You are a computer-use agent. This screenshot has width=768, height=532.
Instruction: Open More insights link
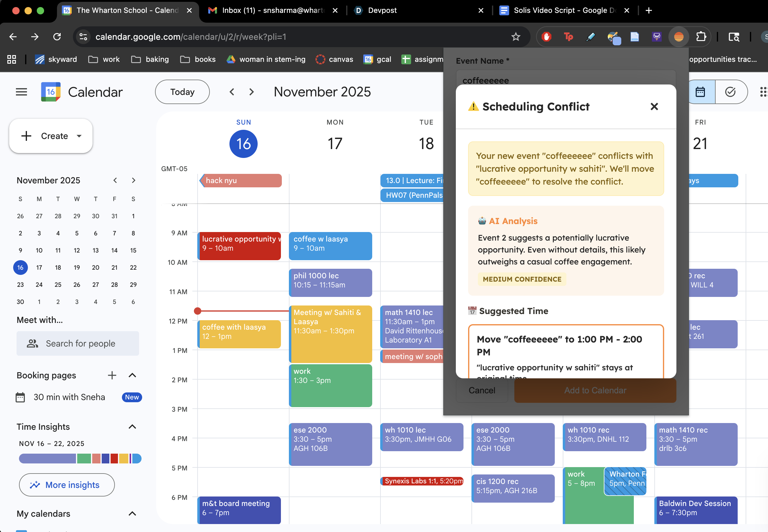pyautogui.click(x=67, y=485)
